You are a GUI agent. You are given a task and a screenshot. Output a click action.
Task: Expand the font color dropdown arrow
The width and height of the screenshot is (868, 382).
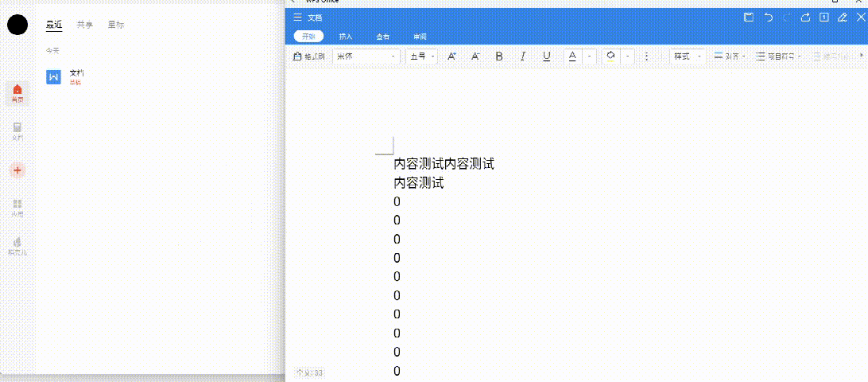point(590,56)
